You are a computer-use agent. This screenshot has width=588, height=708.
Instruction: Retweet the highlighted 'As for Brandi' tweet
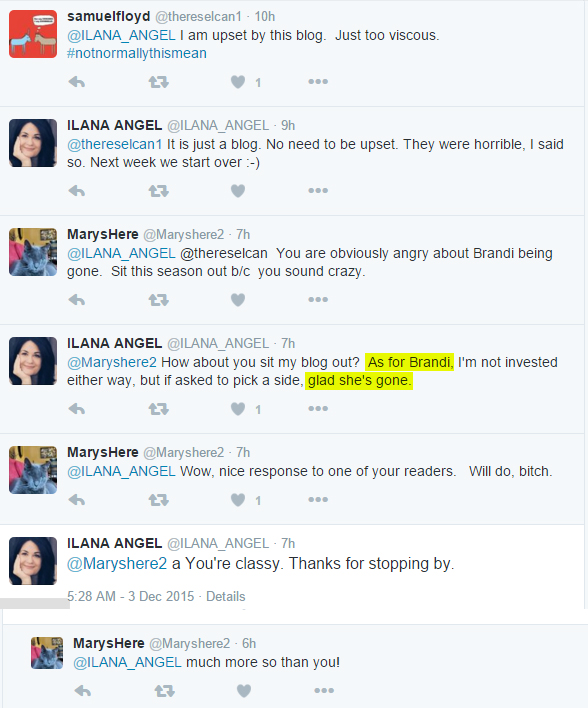tap(159, 409)
